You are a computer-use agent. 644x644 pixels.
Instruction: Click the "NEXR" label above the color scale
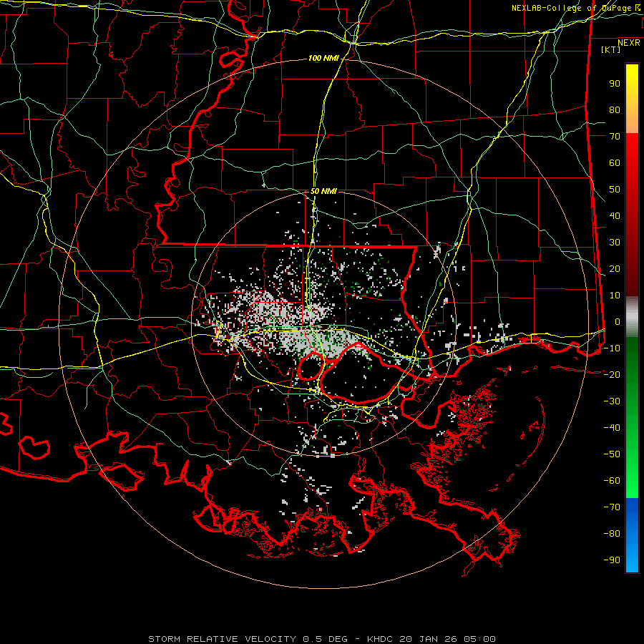(x=629, y=43)
